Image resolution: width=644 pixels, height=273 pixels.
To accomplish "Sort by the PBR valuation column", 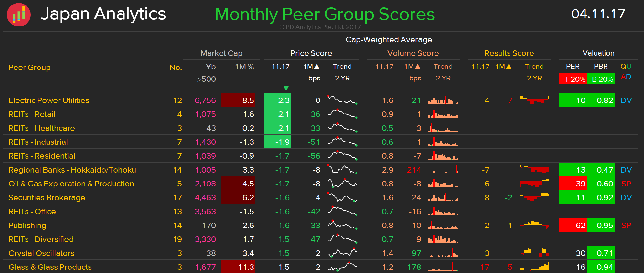I will (x=601, y=67).
